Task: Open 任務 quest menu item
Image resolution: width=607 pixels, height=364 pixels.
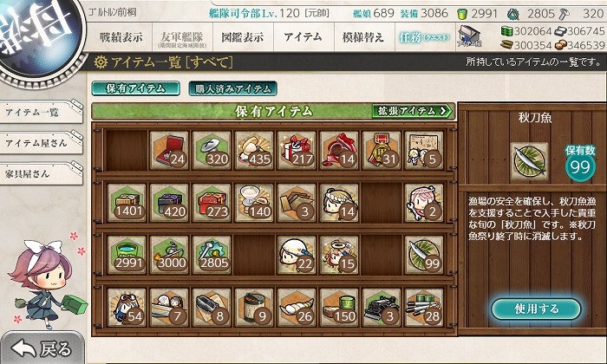Action: coord(425,37)
